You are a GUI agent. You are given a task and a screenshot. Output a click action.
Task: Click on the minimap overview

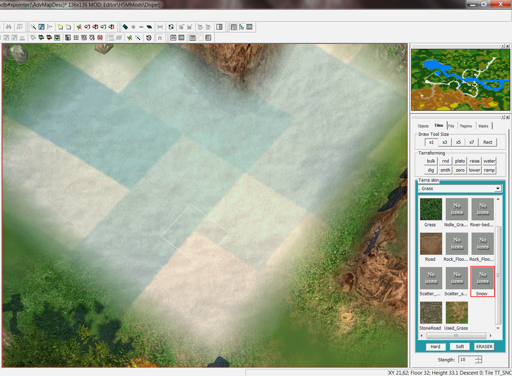pyautogui.click(x=460, y=80)
